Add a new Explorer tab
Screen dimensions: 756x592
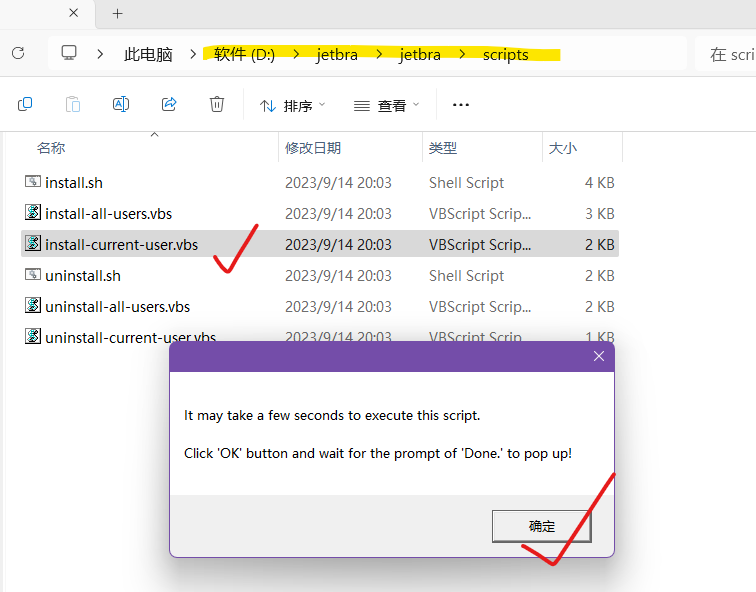118,13
